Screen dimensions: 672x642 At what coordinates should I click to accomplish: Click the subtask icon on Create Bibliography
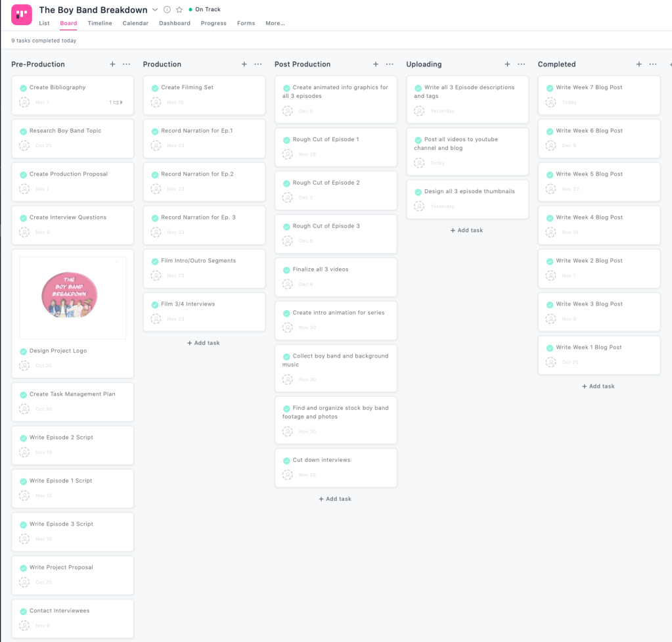[116, 103]
